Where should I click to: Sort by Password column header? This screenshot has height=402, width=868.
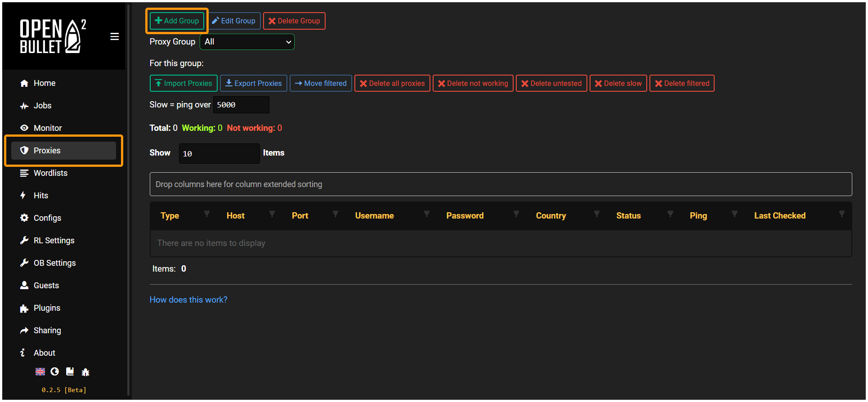[x=465, y=216]
